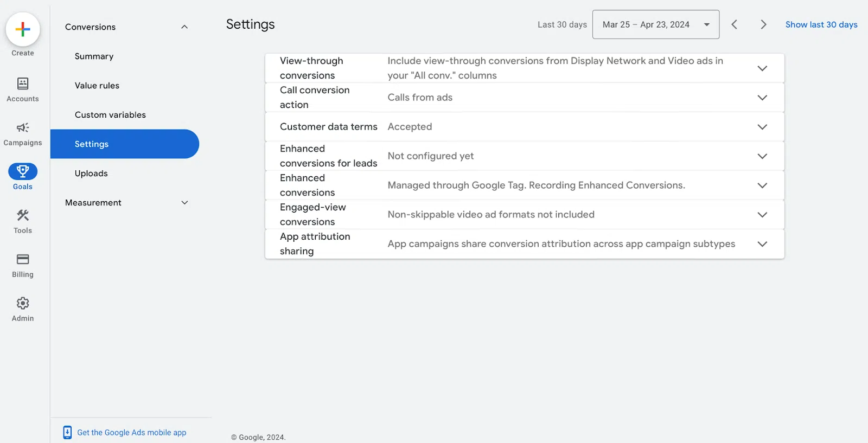Open the Tools wrench icon
The height and width of the screenshot is (443, 868).
tap(23, 216)
